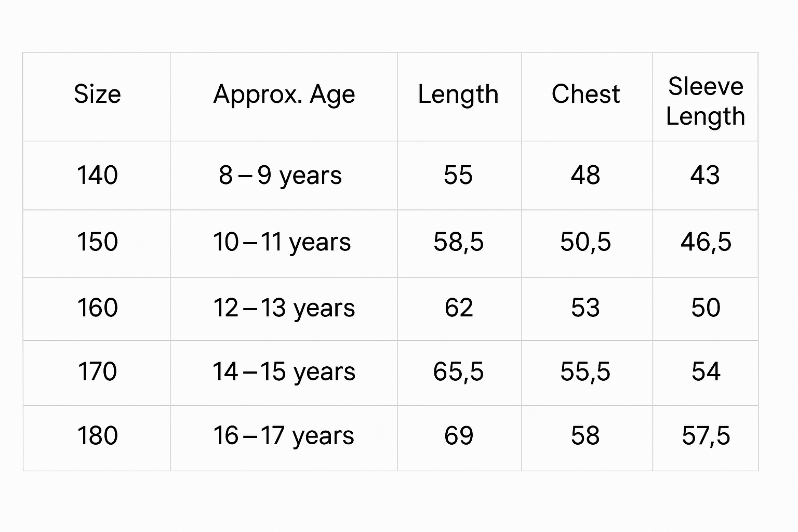Select the size 180 cell
The height and width of the screenshot is (532, 798).
coord(97,436)
